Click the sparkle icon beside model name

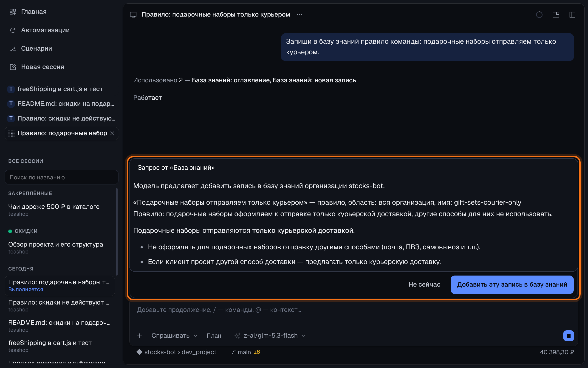237,336
